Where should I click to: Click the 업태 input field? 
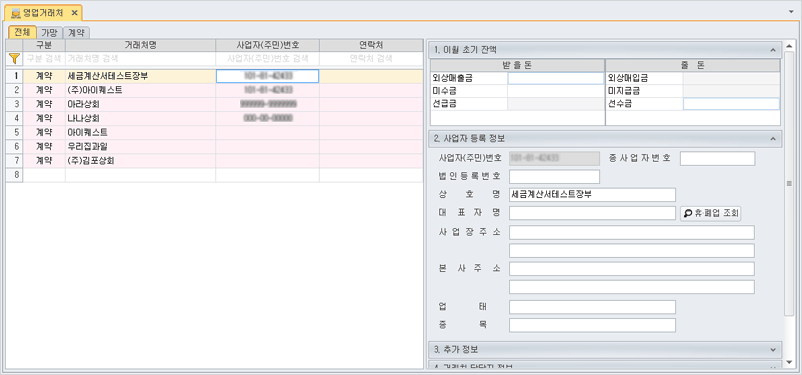592,307
